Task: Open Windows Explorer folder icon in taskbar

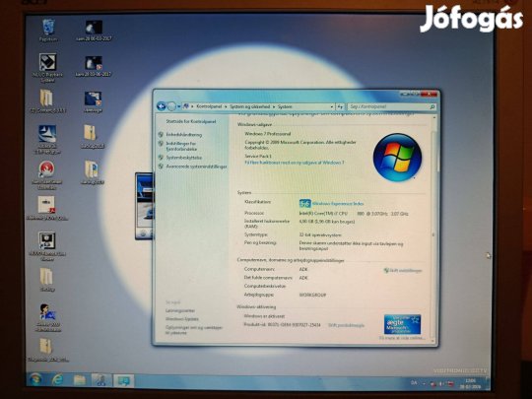Action: (80, 380)
